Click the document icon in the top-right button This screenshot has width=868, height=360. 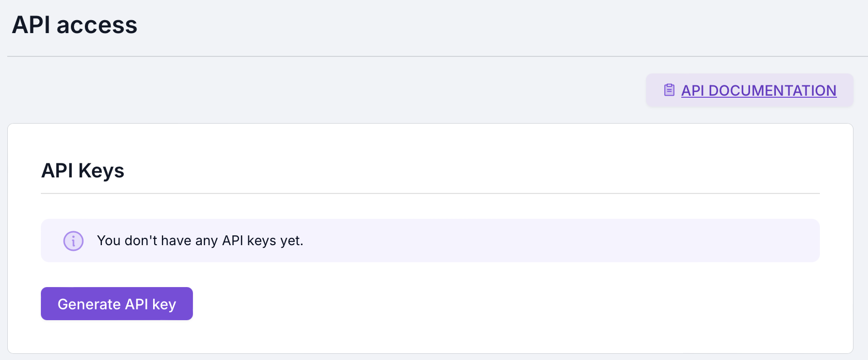pyautogui.click(x=669, y=90)
